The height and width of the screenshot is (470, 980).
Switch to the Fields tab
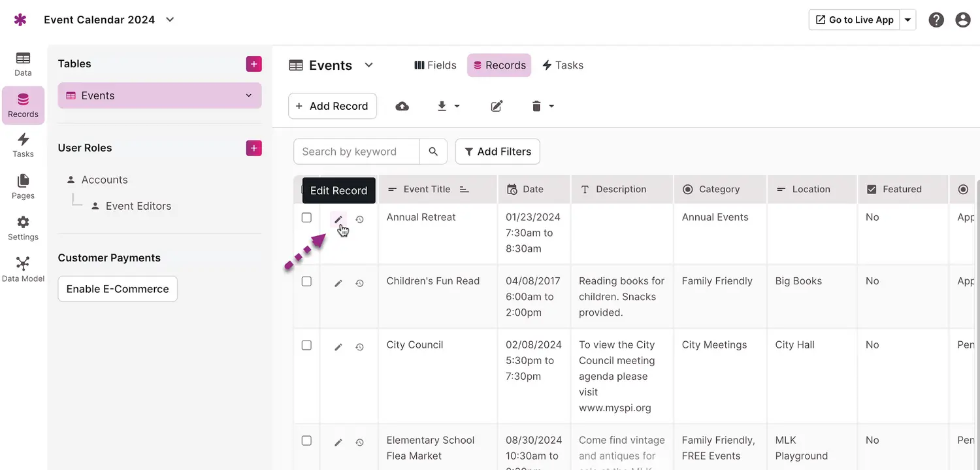[x=435, y=65]
